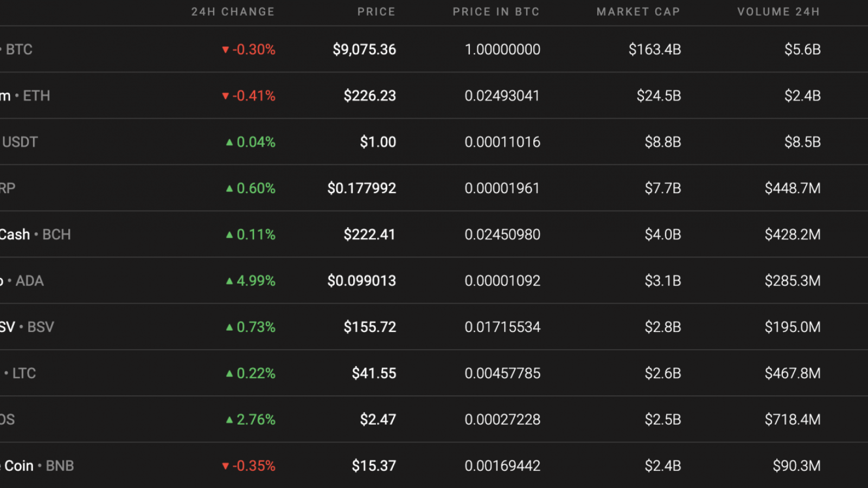Viewport: 868px width, 488px height.
Task: Sort by the PRICE IN BTC header
Action: [x=496, y=12]
